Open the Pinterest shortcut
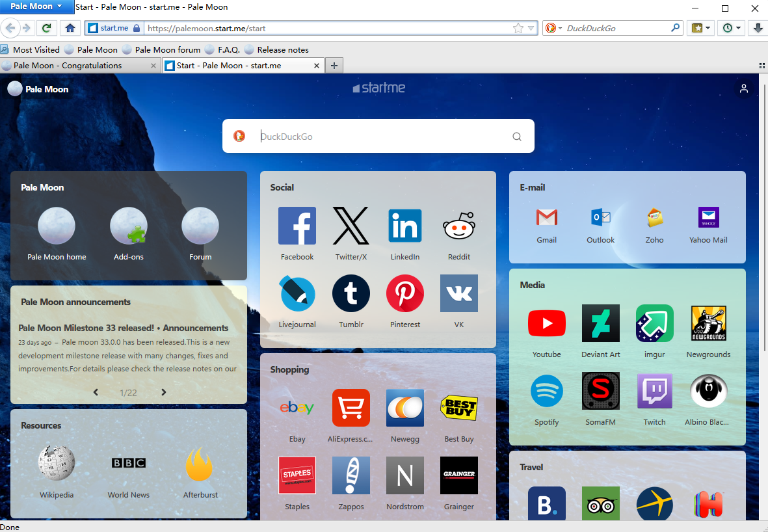 404,293
